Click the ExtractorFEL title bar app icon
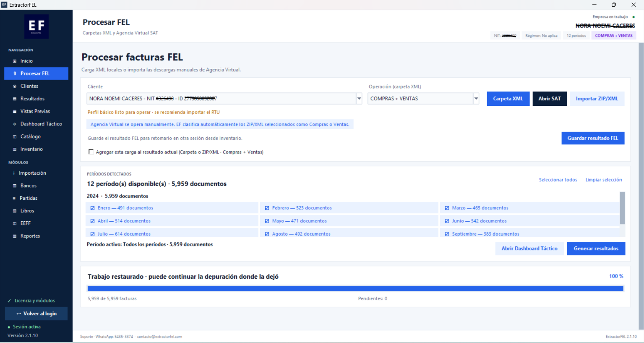Viewport: 644px width, 343px height. (4, 5)
